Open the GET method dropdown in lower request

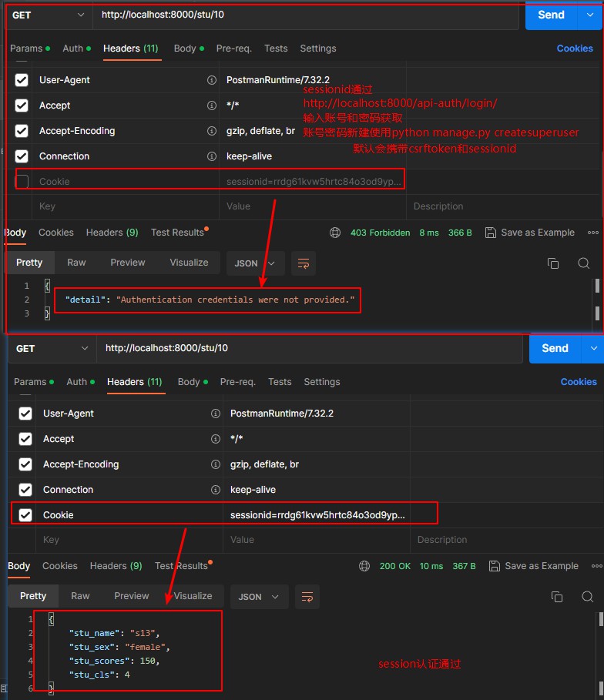pyautogui.click(x=52, y=349)
